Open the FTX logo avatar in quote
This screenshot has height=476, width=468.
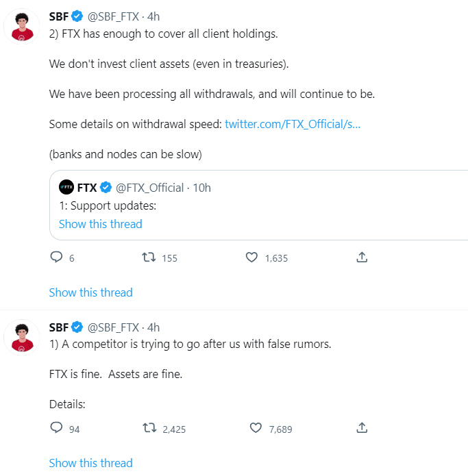point(66,188)
